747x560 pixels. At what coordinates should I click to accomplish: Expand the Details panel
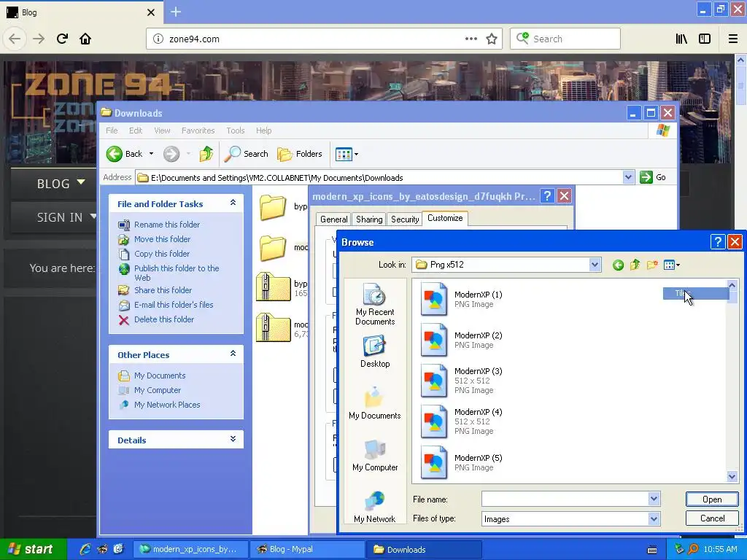click(x=233, y=439)
